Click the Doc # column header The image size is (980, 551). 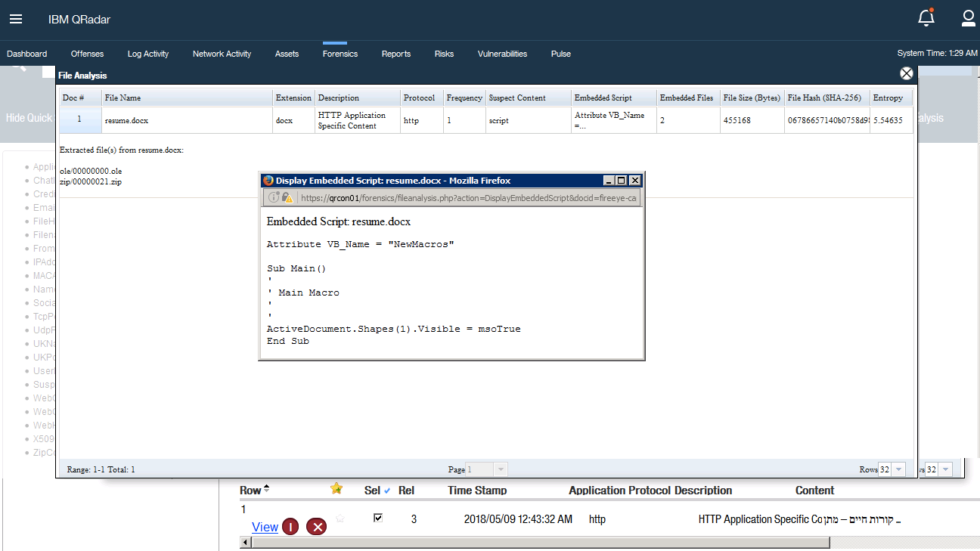(x=81, y=98)
